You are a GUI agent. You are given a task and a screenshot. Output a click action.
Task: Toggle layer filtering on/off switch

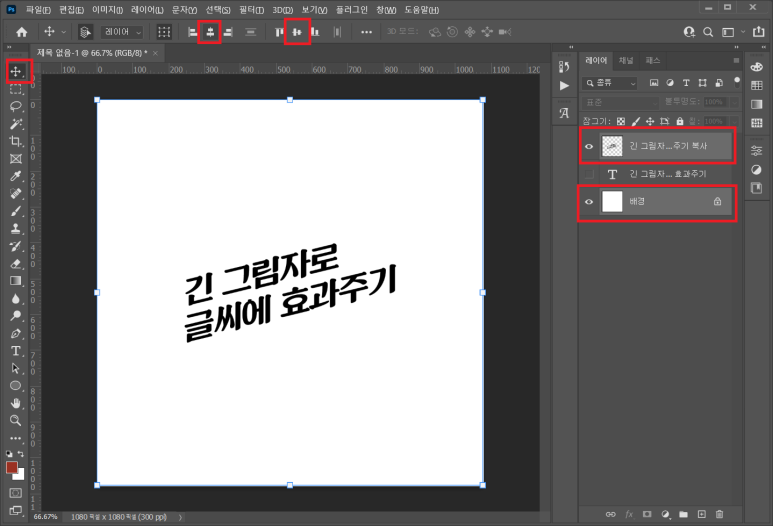click(737, 82)
